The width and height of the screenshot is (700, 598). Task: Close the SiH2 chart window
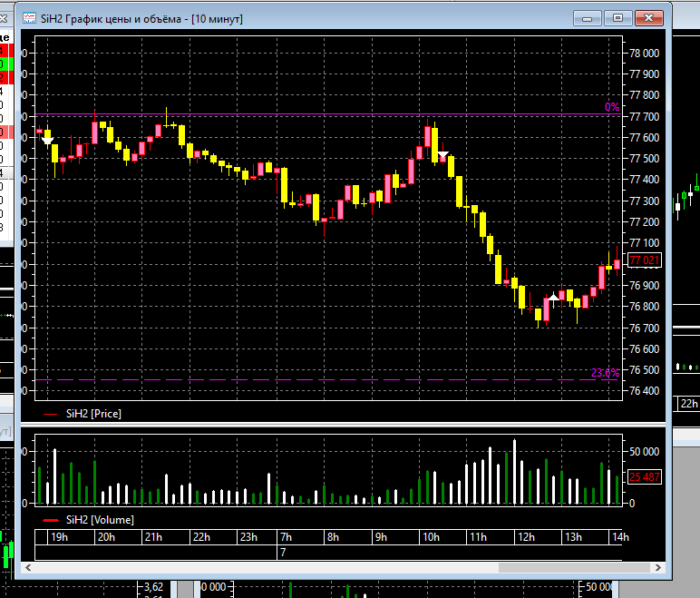click(x=648, y=18)
